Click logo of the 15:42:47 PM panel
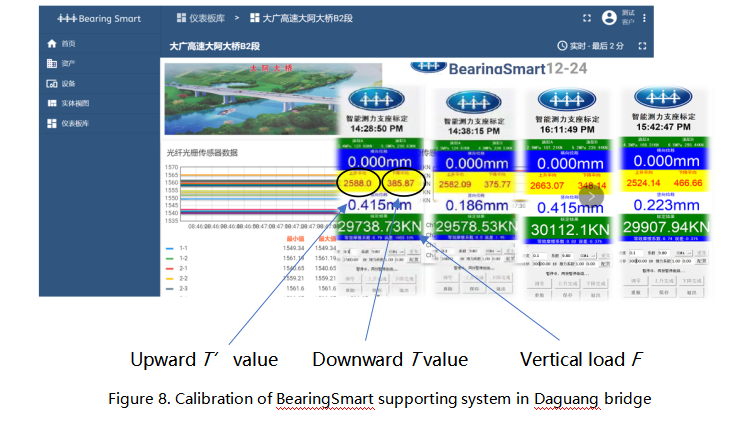This screenshot has height=438, width=747. tap(663, 98)
